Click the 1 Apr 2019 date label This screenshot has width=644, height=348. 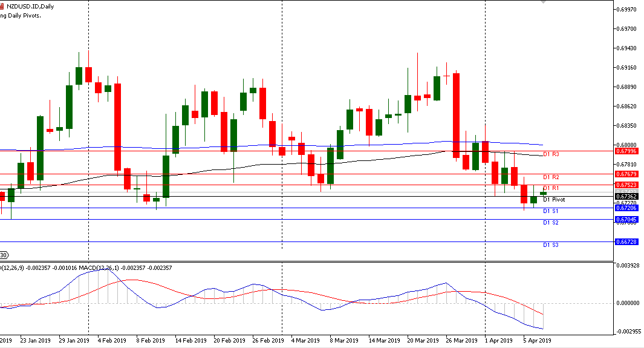point(499,340)
